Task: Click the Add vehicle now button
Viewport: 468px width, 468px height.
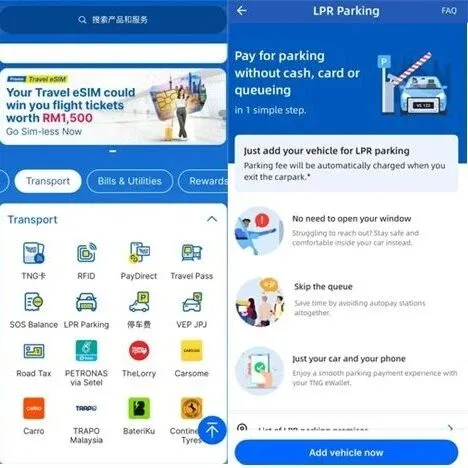Action: (x=346, y=452)
